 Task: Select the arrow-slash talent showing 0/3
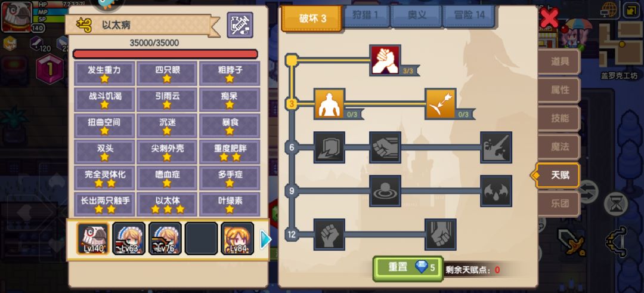(x=440, y=104)
